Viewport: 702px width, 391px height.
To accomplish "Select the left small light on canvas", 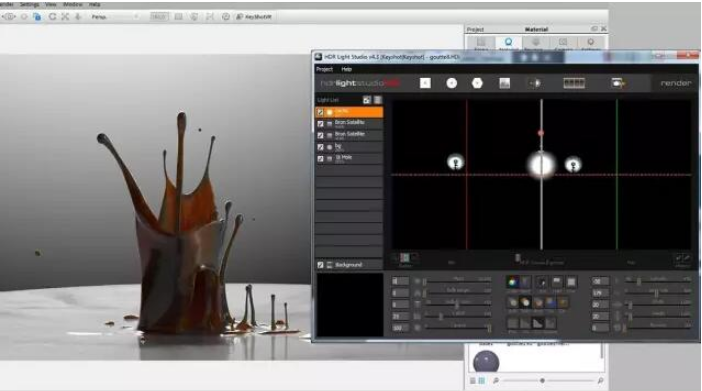I will pyautogui.click(x=456, y=162).
